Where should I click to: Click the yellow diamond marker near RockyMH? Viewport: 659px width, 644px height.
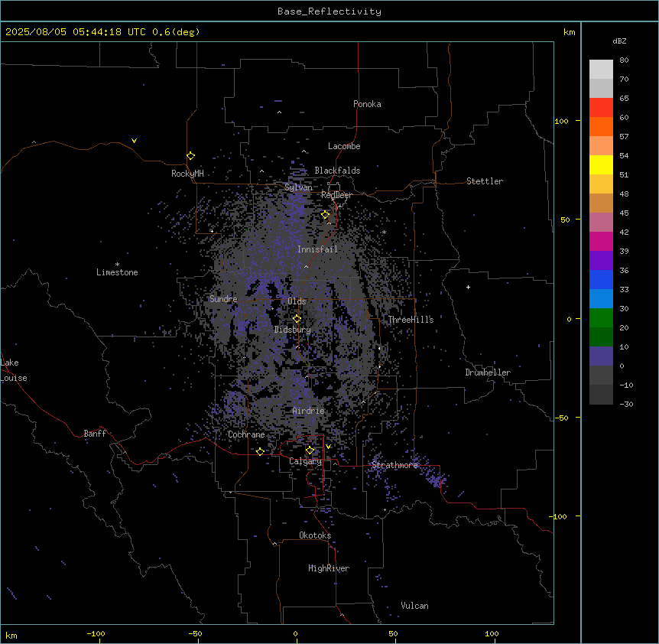point(190,156)
